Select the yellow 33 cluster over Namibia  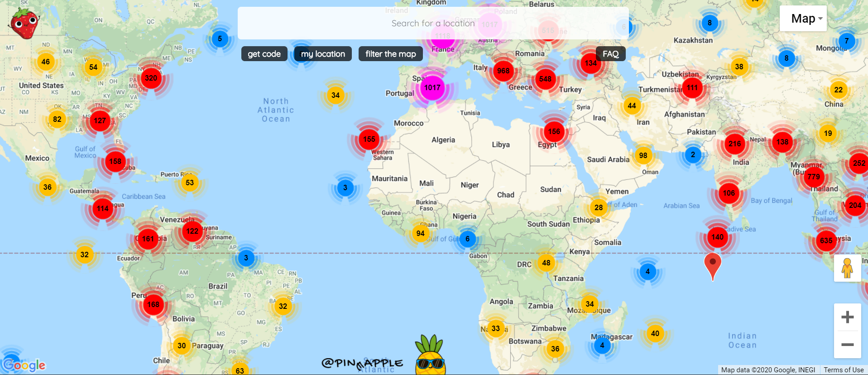pos(496,328)
